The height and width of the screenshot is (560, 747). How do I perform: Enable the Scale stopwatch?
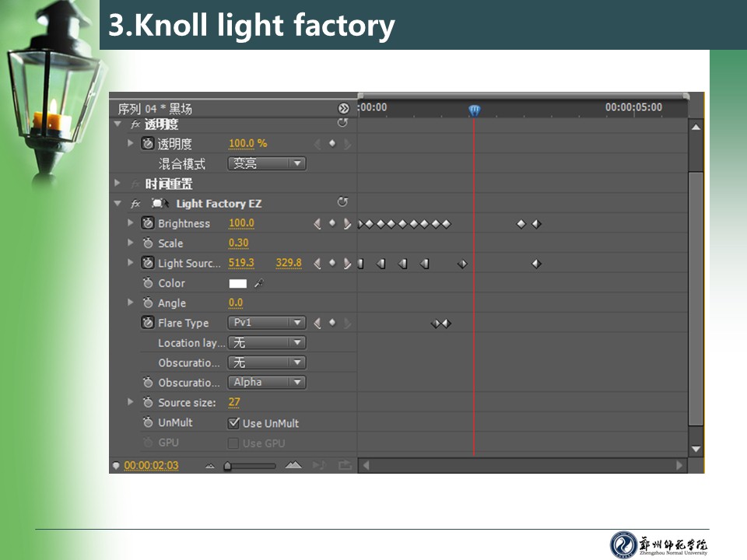[x=148, y=243]
